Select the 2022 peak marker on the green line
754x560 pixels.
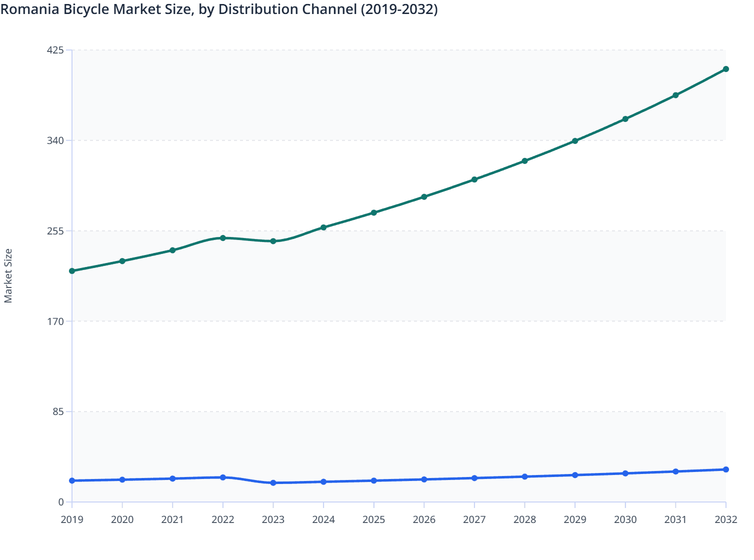coord(222,238)
